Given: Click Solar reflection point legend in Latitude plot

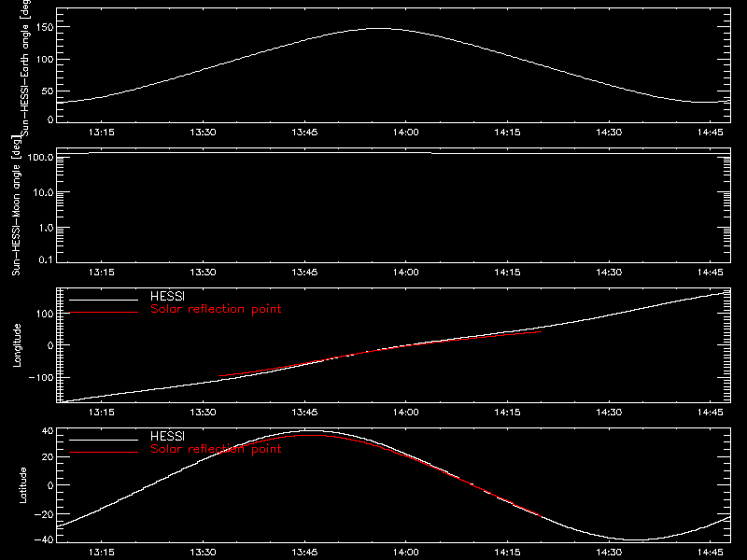Looking at the screenshot, I should (216, 449).
